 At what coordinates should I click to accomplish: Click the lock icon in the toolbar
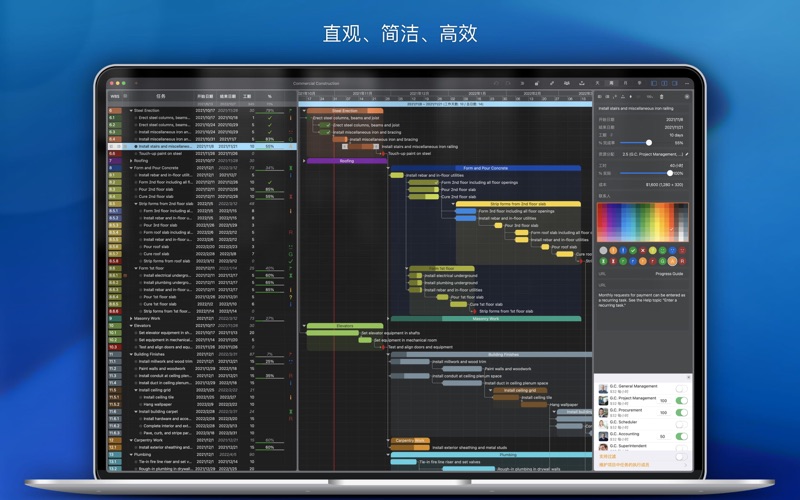(537, 83)
